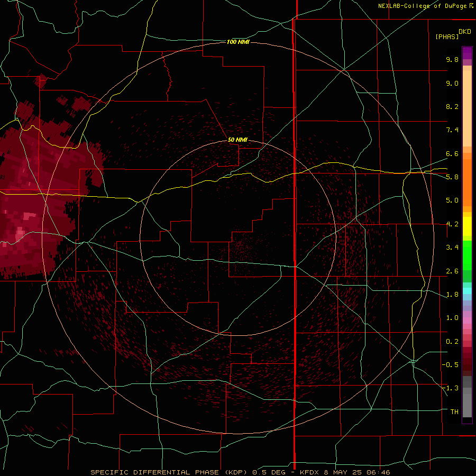476x476 pixels.
Task: Click the -1.3 scale value
Action: click(451, 388)
